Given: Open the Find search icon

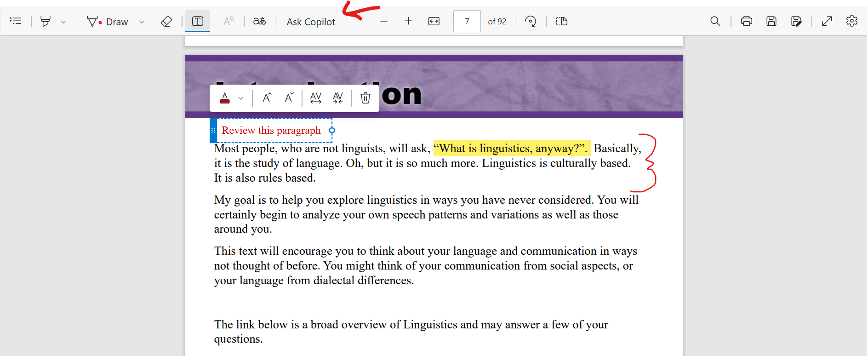Looking at the screenshot, I should coord(715,21).
